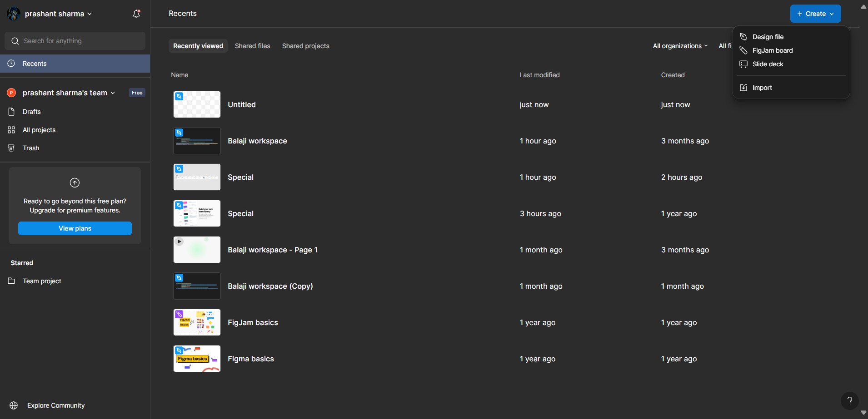Open the Create dropdown button
868x419 pixels.
[816, 14]
